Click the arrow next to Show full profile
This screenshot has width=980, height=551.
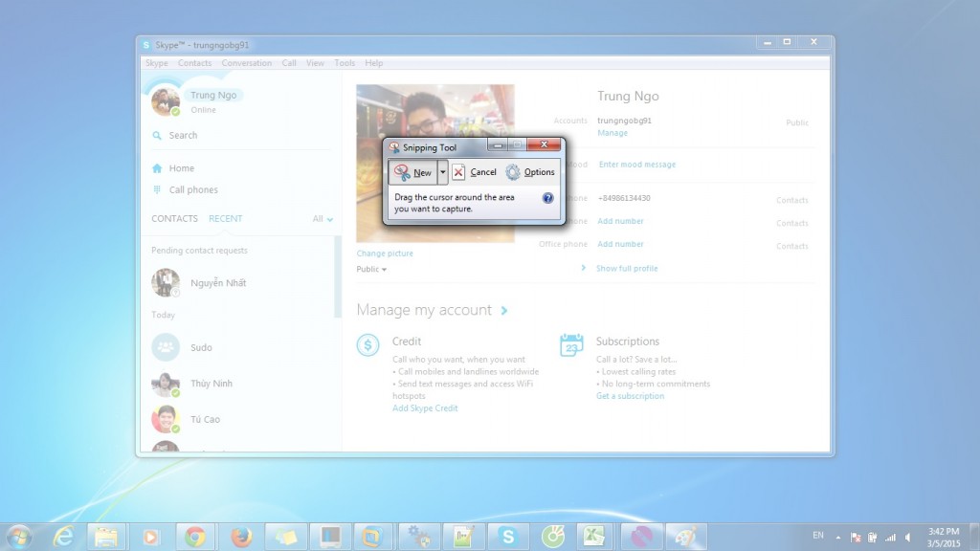tap(583, 268)
